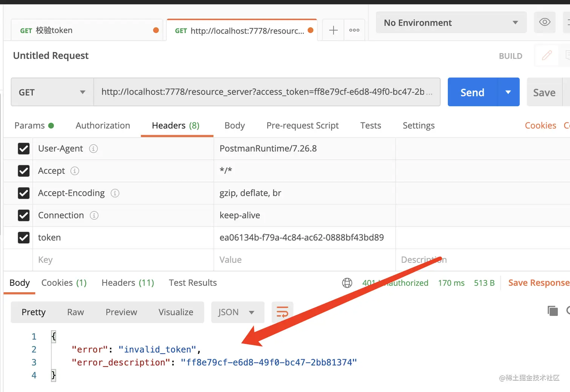This screenshot has height=392, width=570.
Task: Click the request URL field
Action: tap(267, 92)
